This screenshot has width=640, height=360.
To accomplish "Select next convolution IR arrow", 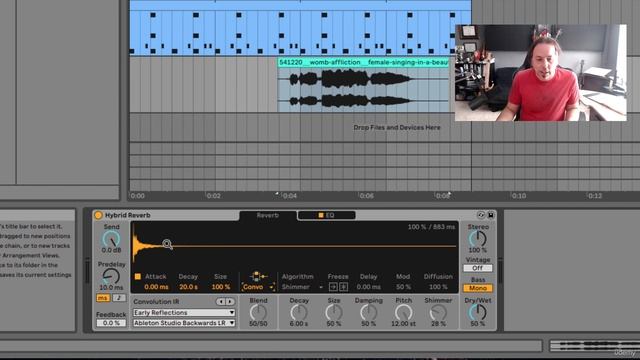I will [x=230, y=302].
